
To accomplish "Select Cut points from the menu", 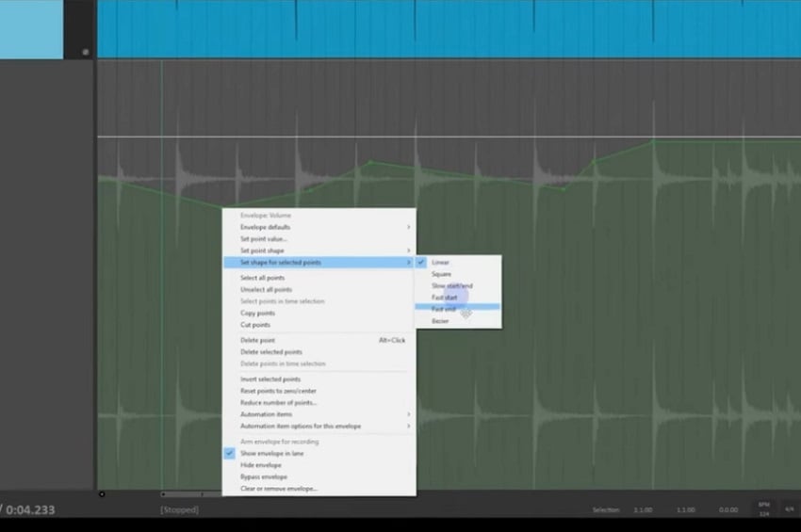I will (319, 325).
